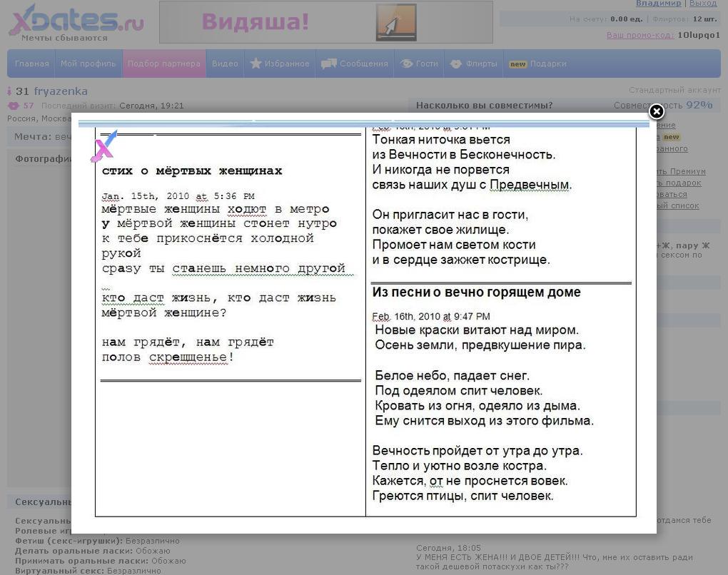Click the new badge beside Подарки
Screen dimensions: 728x575
tap(517, 64)
